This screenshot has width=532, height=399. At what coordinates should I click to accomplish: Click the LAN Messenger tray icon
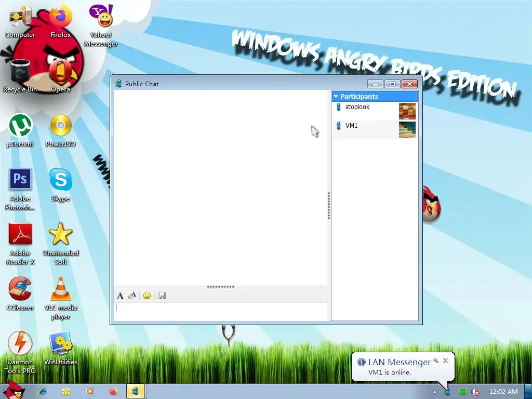(x=447, y=392)
